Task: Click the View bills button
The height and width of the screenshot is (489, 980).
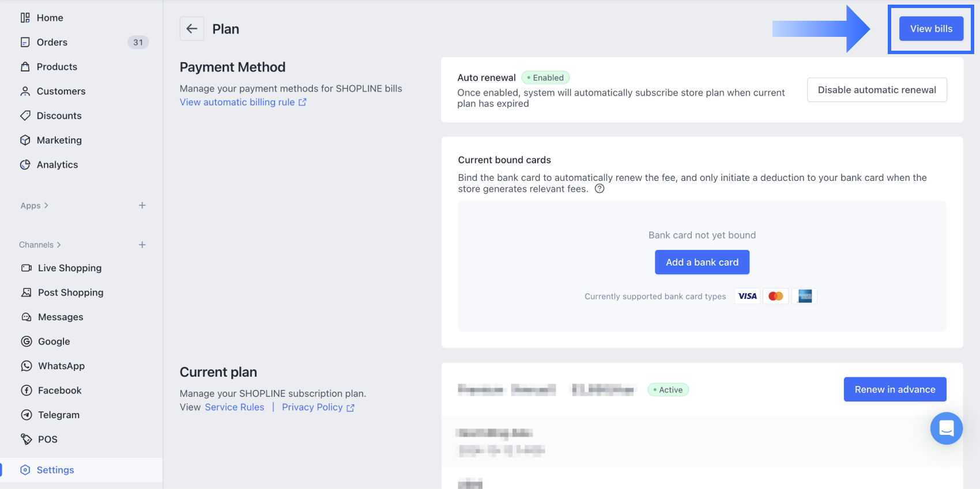Action: pos(931,29)
